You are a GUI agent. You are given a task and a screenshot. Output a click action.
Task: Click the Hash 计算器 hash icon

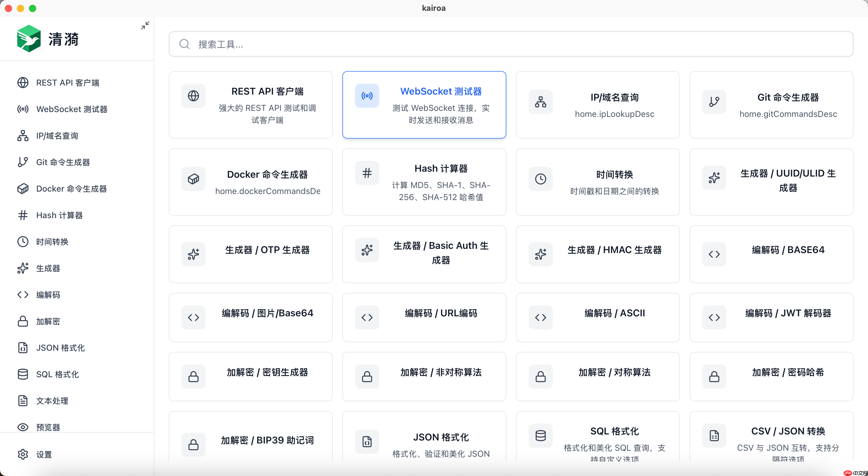[23, 215]
